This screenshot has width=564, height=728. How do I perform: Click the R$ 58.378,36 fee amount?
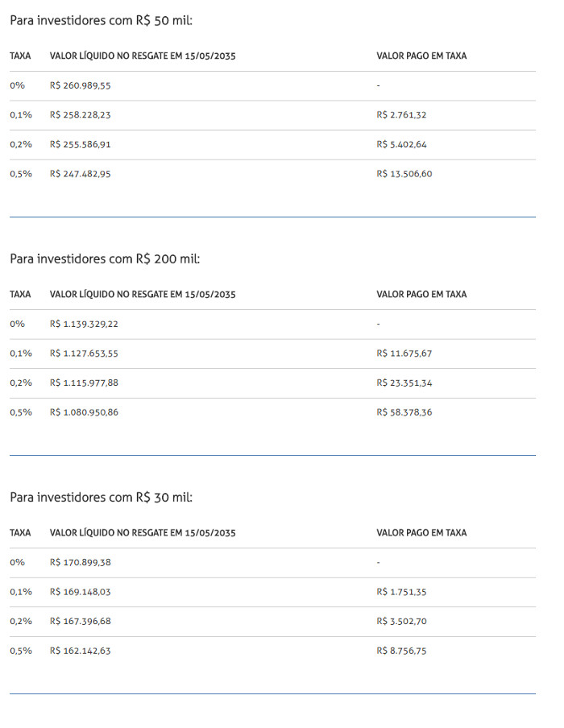[404, 412]
